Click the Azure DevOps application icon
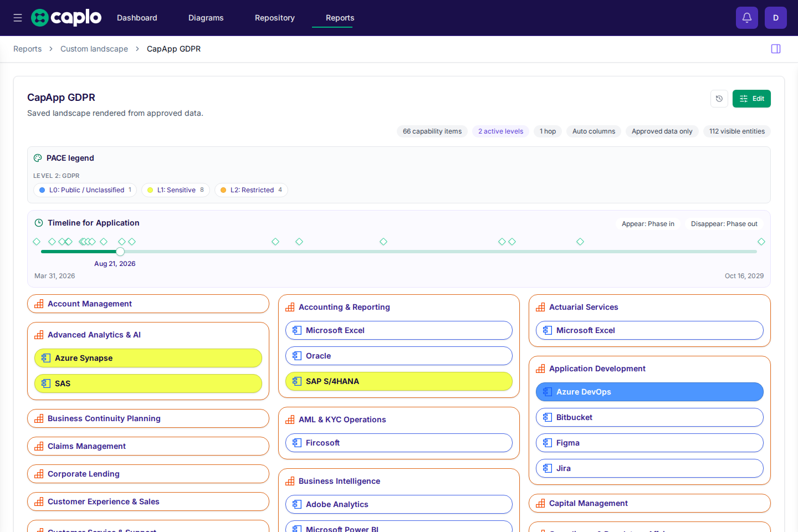This screenshot has width=798, height=532. click(548, 392)
